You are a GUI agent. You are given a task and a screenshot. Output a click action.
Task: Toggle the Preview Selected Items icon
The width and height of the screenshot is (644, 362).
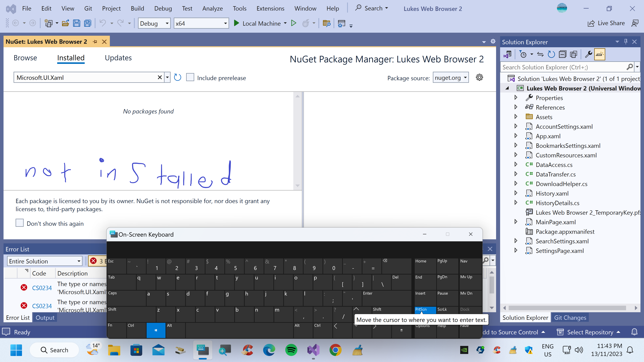[x=600, y=54]
